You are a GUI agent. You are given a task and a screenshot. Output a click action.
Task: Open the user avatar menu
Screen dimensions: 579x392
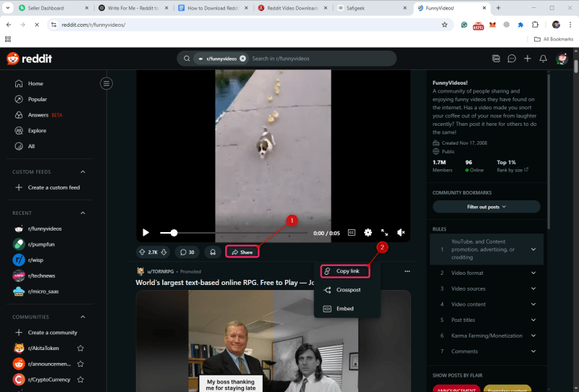pyautogui.click(x=562, y=59)
